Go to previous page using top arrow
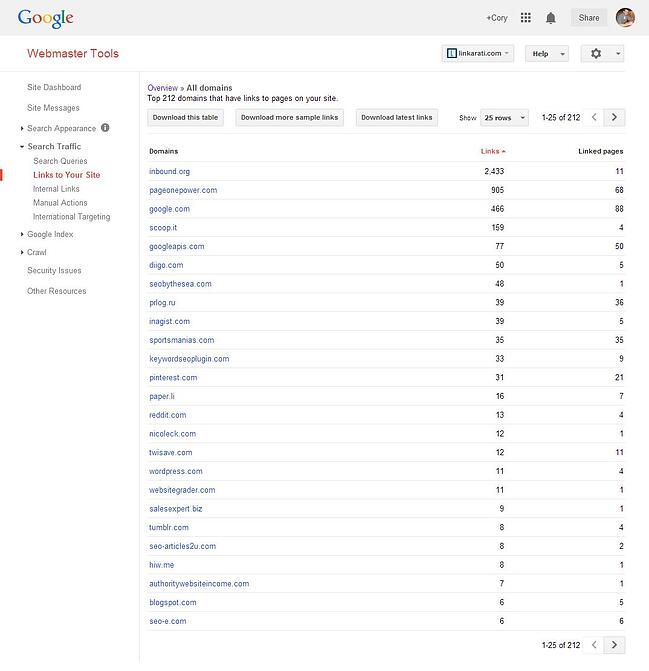The width and height of the screenshot is (649, 671). pyautogui.click(x=594, y=117)
